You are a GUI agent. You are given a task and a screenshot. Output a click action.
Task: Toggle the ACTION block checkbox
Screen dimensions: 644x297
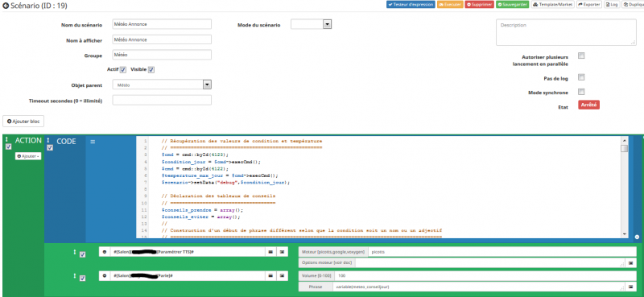coord(9,146)
